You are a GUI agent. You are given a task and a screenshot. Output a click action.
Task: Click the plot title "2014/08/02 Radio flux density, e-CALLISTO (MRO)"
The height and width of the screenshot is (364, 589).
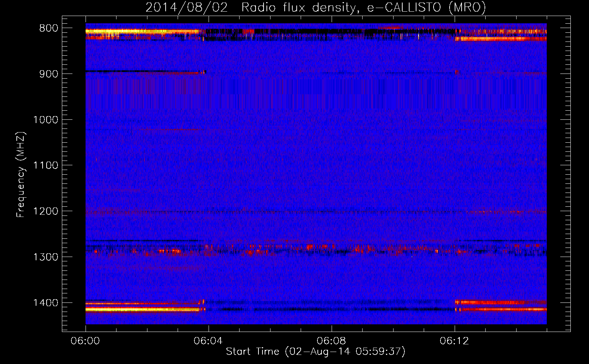point(316,8)
